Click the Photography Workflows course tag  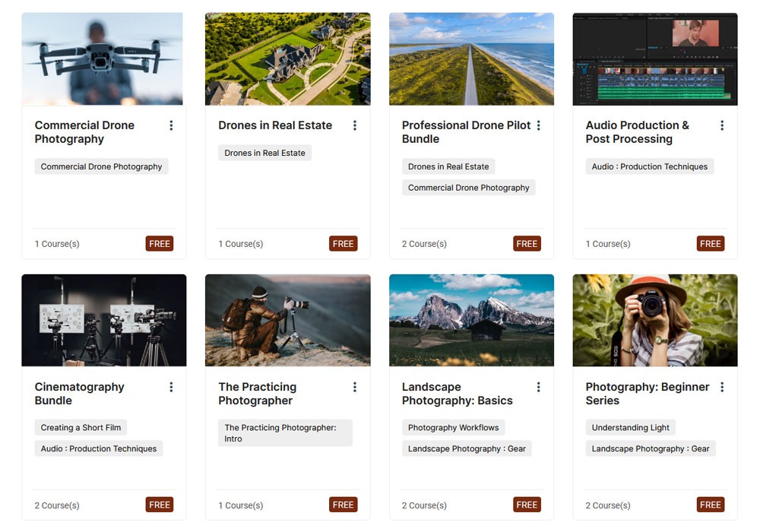[x=453, y=428]
